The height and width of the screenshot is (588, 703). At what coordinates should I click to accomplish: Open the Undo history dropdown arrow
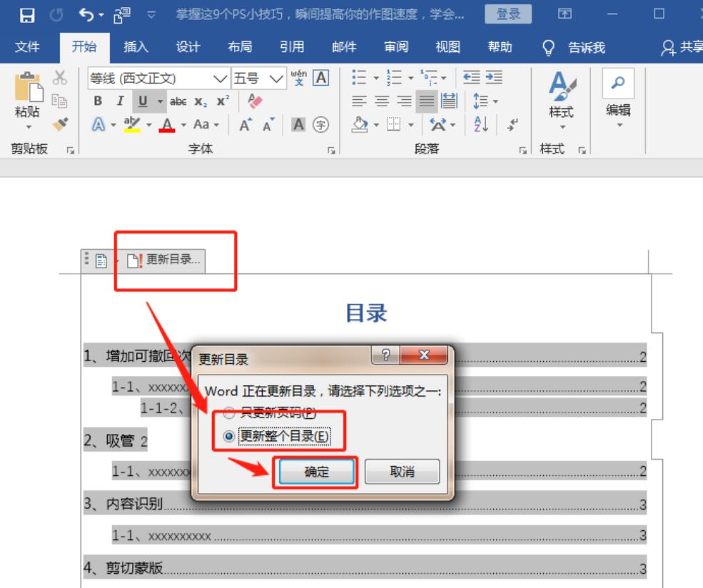pyautogui.click(x=101, y=15)
